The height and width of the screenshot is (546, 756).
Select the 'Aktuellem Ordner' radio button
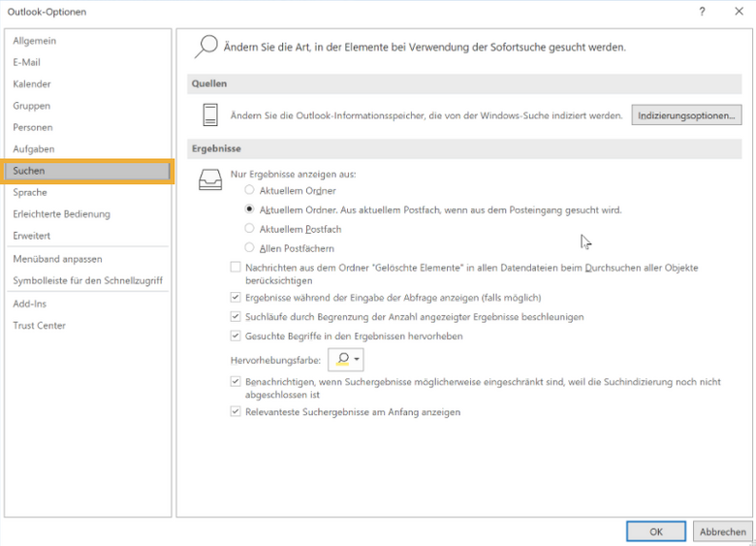(249, 190)
